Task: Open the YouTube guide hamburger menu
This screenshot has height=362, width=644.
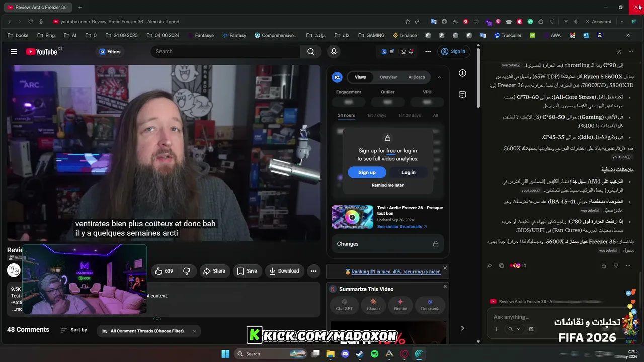Action: pos(14,52)
